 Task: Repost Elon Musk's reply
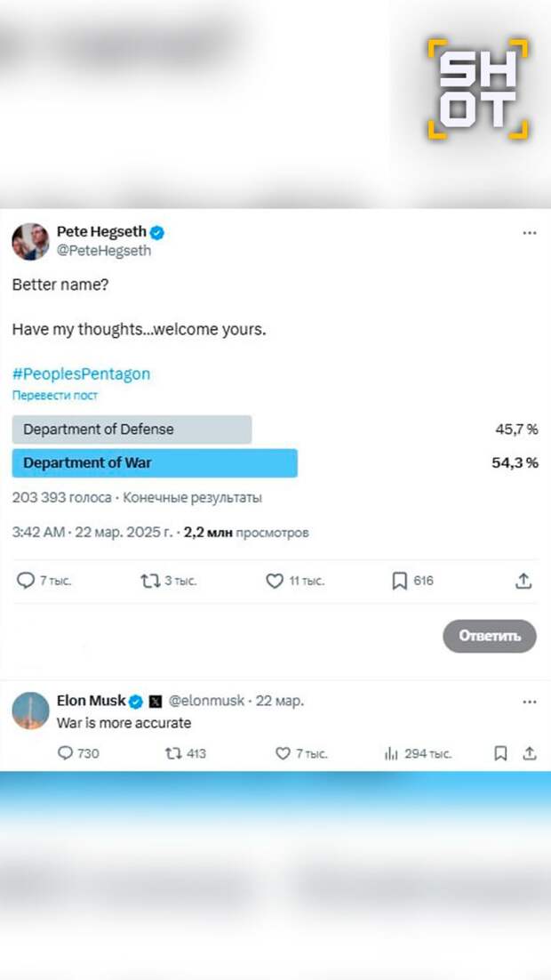click(x=172, y=753)
